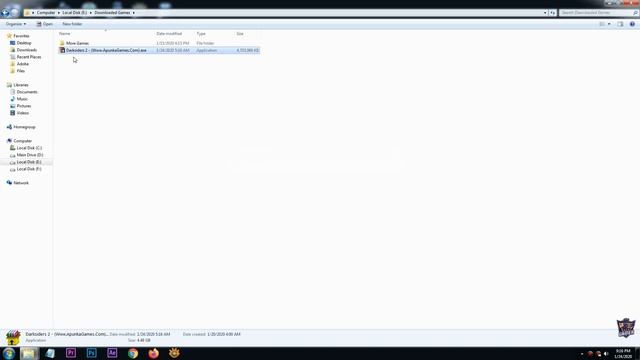
Task: Select Network in the navigation pane
Action: 21,183
